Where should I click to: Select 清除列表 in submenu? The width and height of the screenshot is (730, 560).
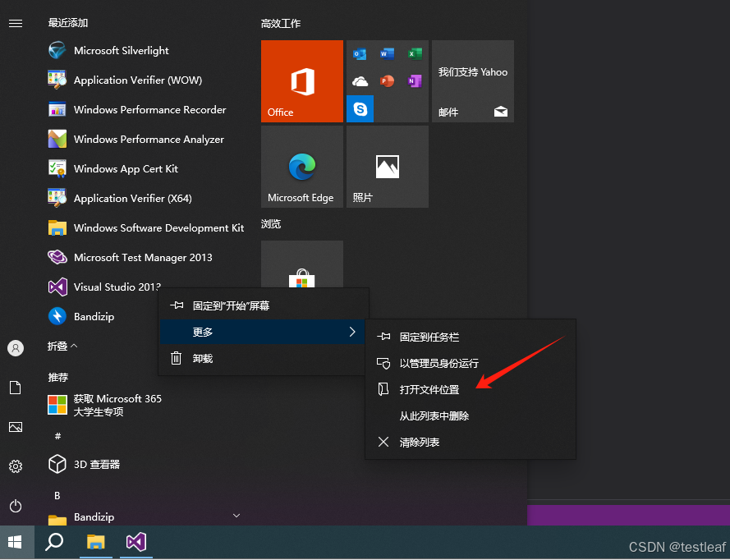(471, 442)
